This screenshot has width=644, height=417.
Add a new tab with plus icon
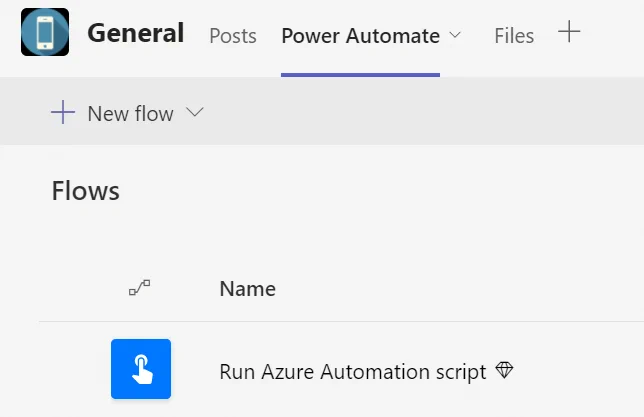click(x=569, y=32)
